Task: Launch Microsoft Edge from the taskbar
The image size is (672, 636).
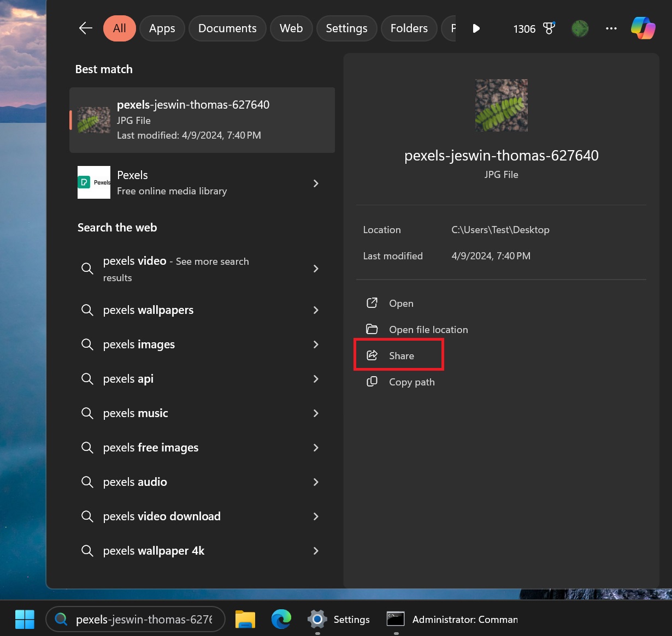Action: (x=281, y=619)
